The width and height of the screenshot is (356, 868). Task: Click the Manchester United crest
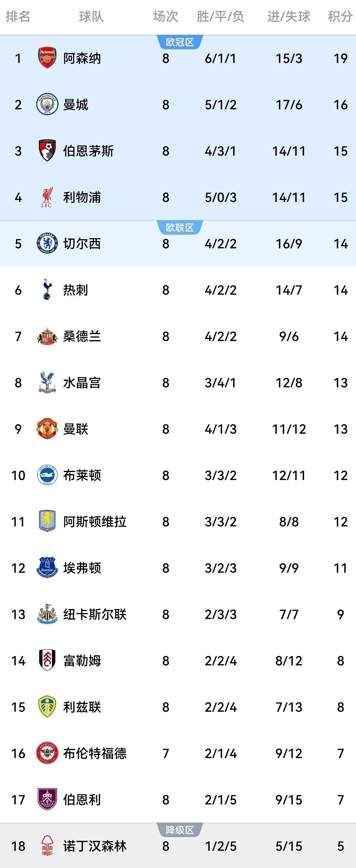[47, 429]
